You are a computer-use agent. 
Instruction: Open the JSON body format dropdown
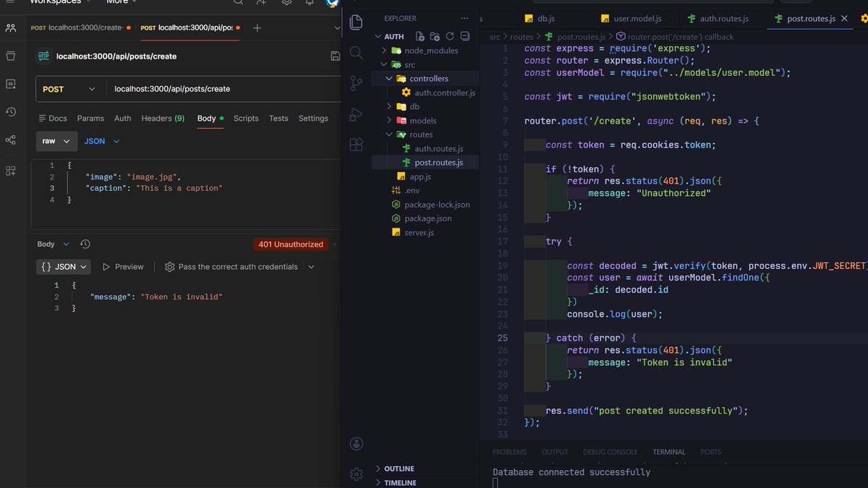(x=101, y=141)
